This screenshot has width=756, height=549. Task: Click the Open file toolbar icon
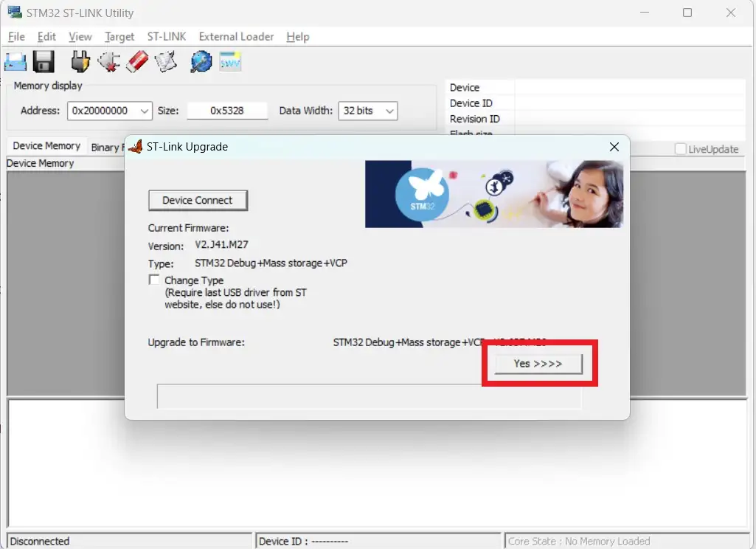(15, 62)
